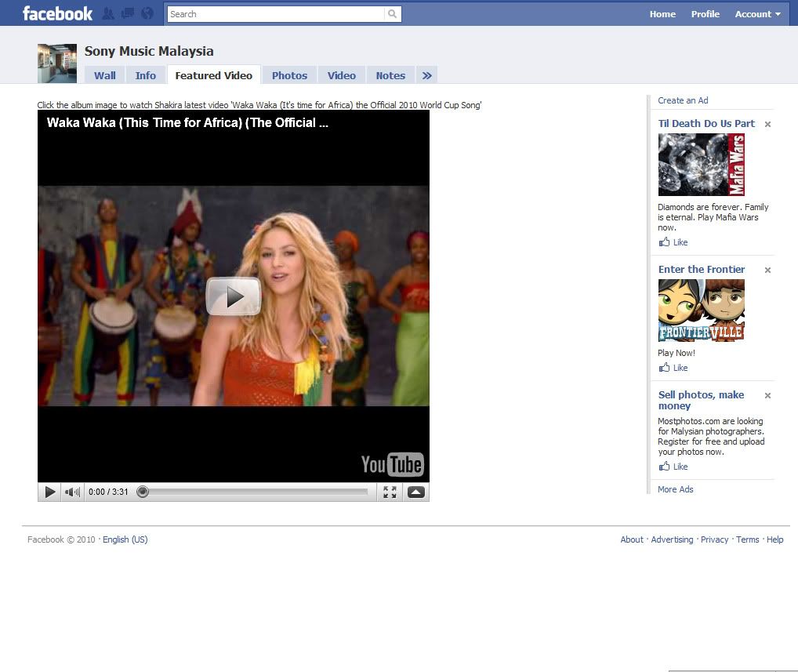This screenshot has width=798, height=672.
Task: Open the Terms footer link
Action: [747, 539]
